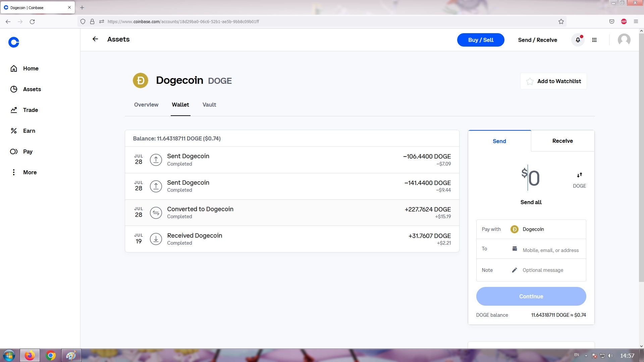Image resolution: width=644 pixels, height=362 pixels.
Task: Click Send / Receive in header
Action: click(538, 40)
